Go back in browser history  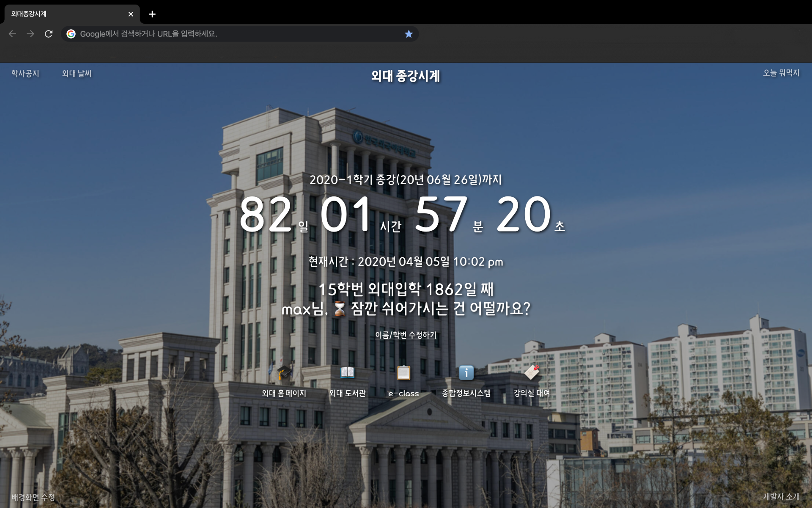(x=12, y=34)
